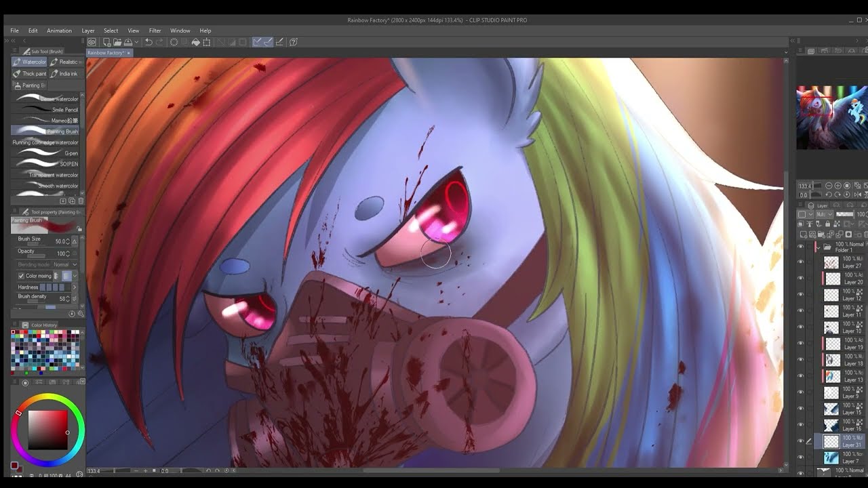Click the Open file folder icon

[117, 42]
